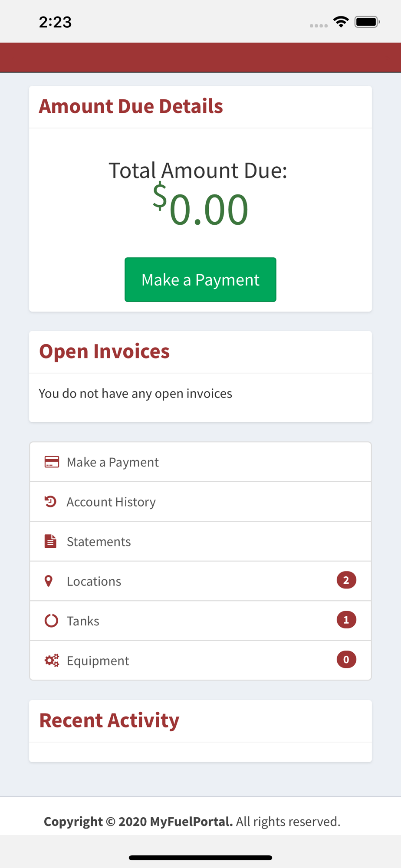Click the history clock icon
Image resolution: width=401 pixels, height=868 pixels.
50,501
